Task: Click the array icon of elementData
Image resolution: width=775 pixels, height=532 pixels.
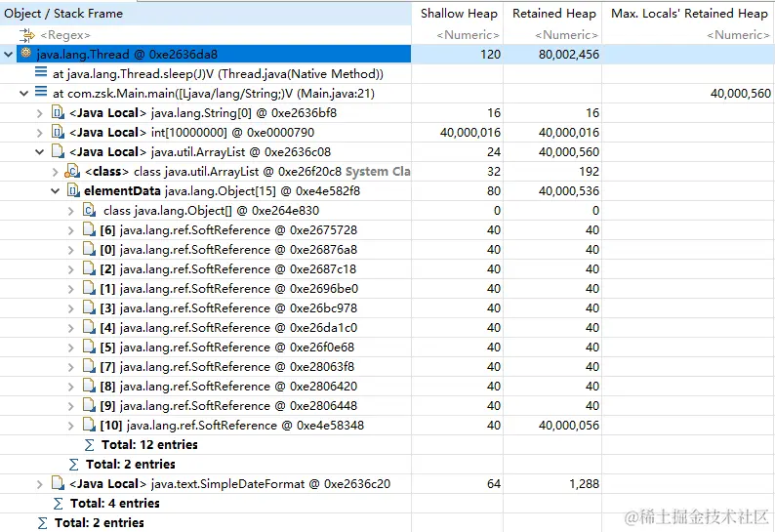Action: click(73, 190)
